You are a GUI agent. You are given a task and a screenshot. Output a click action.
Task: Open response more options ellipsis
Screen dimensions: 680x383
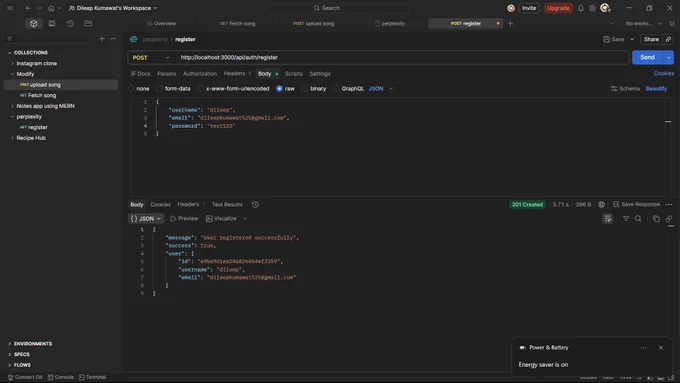669,204
